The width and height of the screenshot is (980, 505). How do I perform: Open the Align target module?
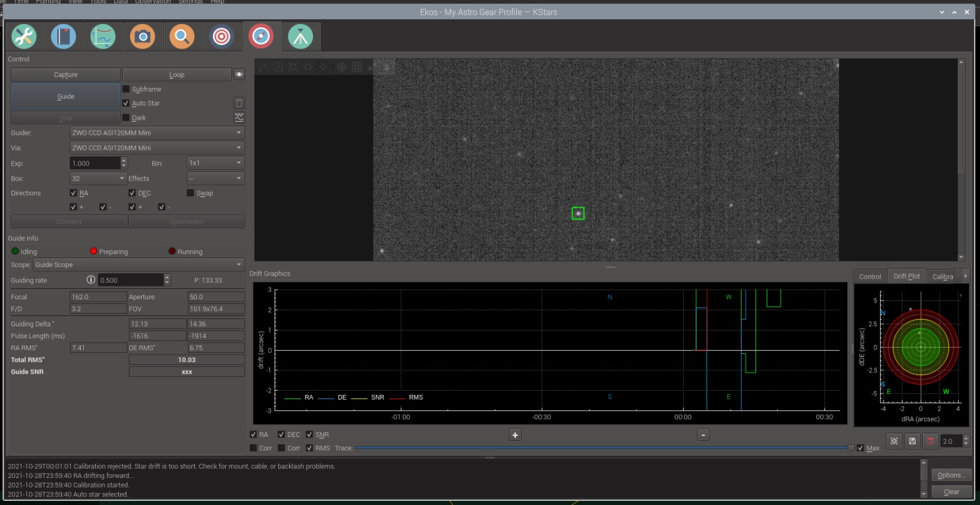click(222, 37)
